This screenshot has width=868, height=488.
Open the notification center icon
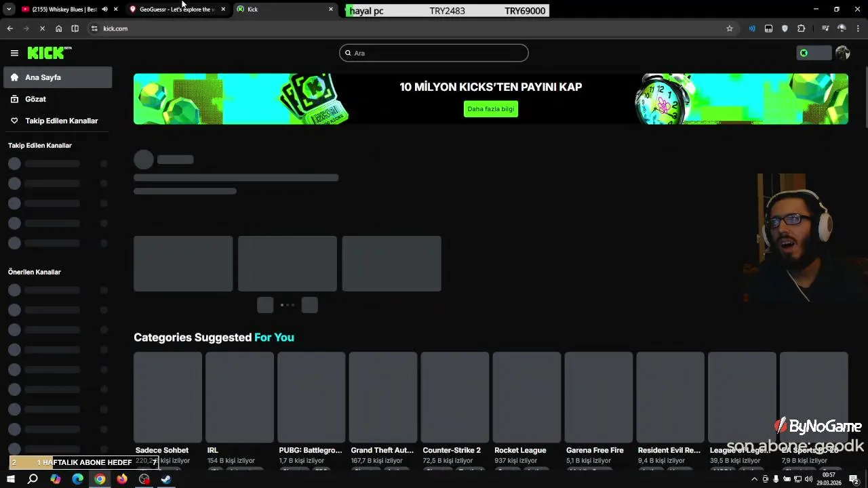point(854,479)
